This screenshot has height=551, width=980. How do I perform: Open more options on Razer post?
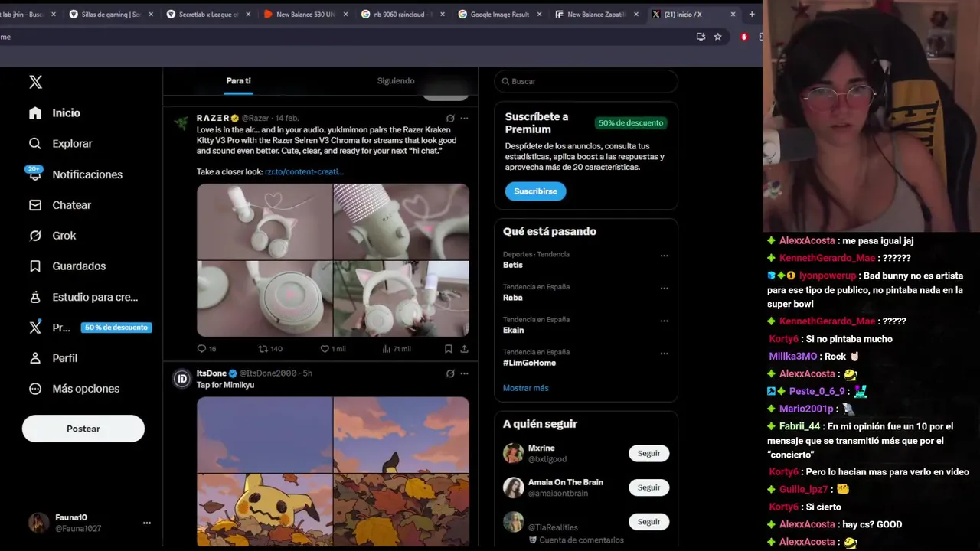(464, 119)
